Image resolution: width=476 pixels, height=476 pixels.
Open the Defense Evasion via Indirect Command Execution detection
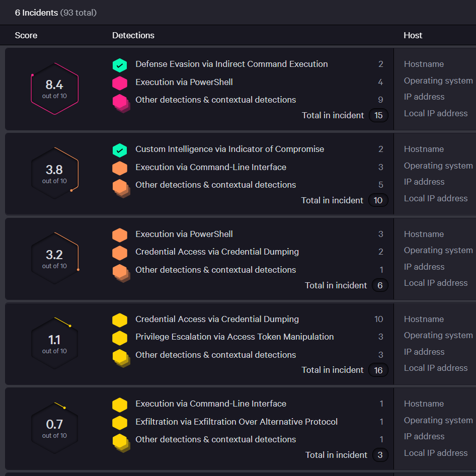[x=231, y=64]
